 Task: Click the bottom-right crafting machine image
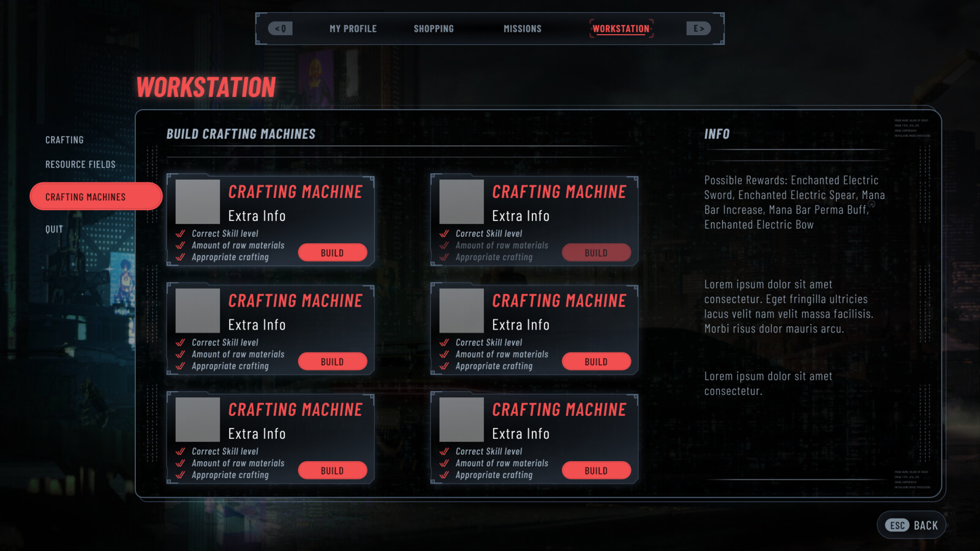(462, 419)
